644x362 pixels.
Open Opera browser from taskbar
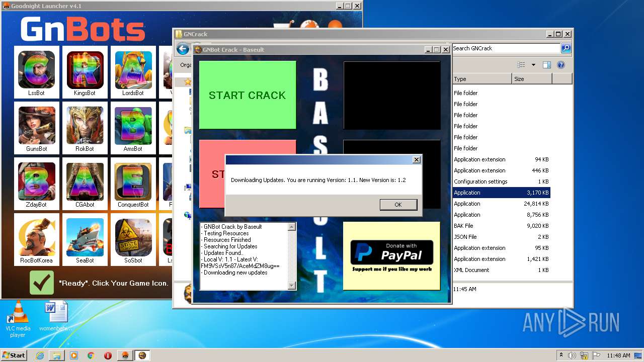pyautogui.click(x=108, y=355)
